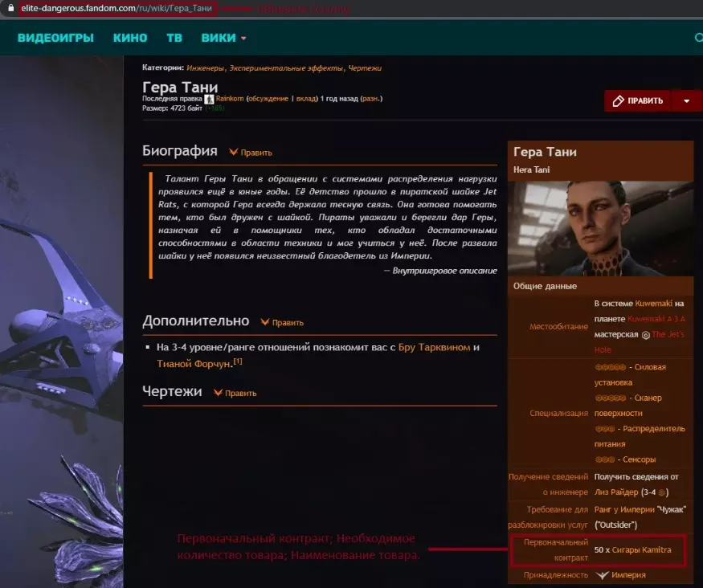Click the pencil icon on ПРАВИТЬ button
Image resolution: width=703 pixels, height=588 pixels.
click(x=619, y=101)
